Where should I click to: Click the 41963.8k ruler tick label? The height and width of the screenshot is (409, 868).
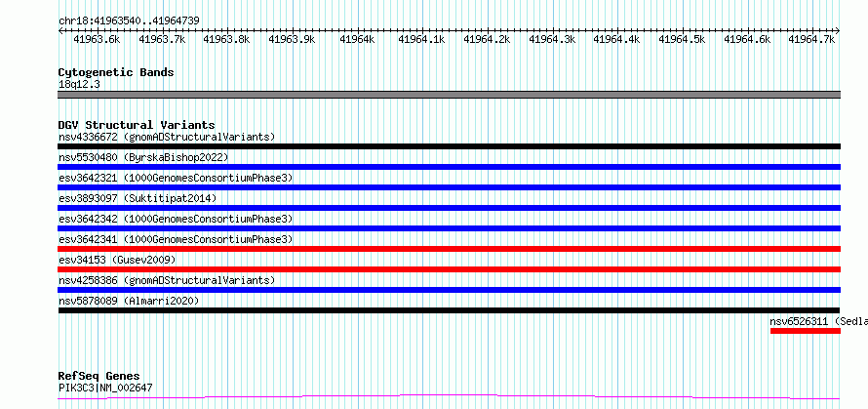pyautogui.click(x=226, y=39)
